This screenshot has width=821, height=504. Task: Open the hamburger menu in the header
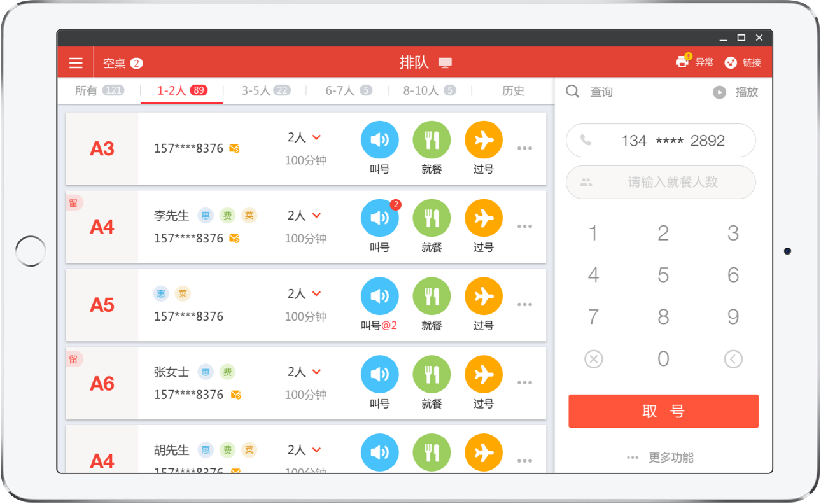(x=76, y=62)
